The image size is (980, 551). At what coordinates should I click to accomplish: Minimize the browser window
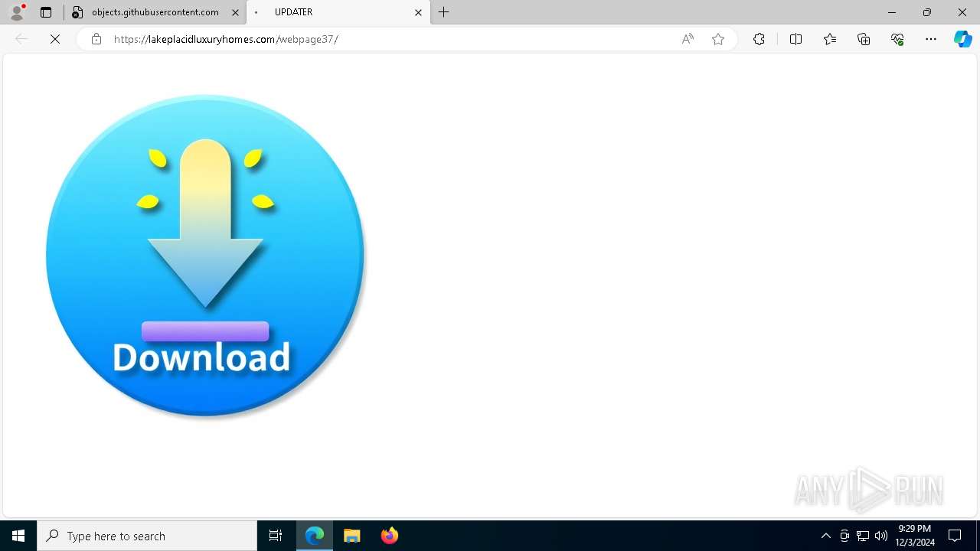(892, 12)
